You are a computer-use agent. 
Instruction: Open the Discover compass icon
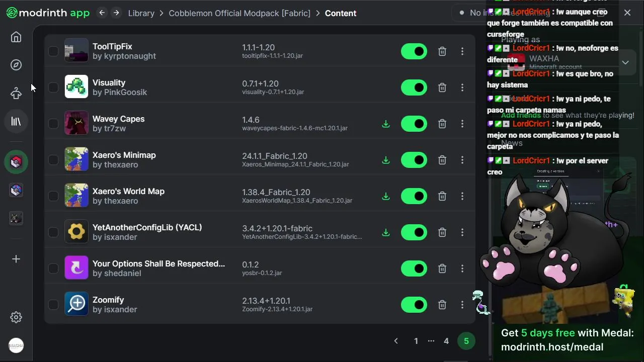(x=16, y=65)
